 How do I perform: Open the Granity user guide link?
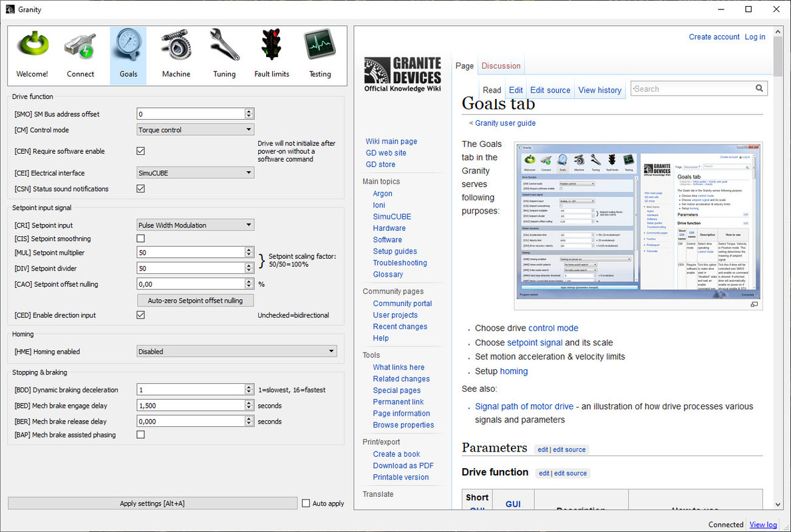pos(505,123)
